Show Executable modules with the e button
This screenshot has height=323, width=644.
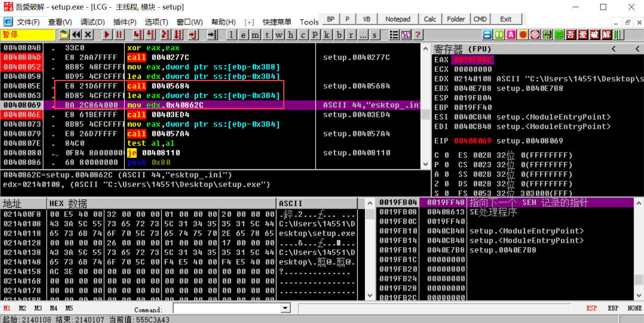(x=243, y=35)
